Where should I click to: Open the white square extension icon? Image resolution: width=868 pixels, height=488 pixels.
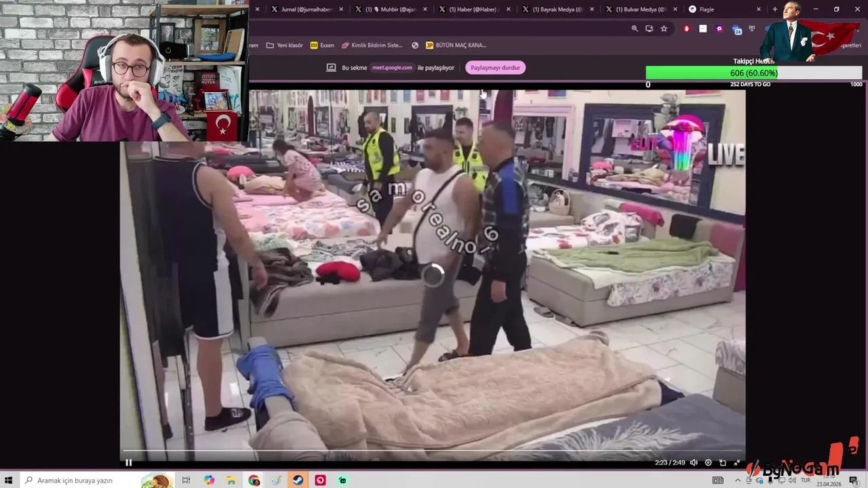coord(703,28)
